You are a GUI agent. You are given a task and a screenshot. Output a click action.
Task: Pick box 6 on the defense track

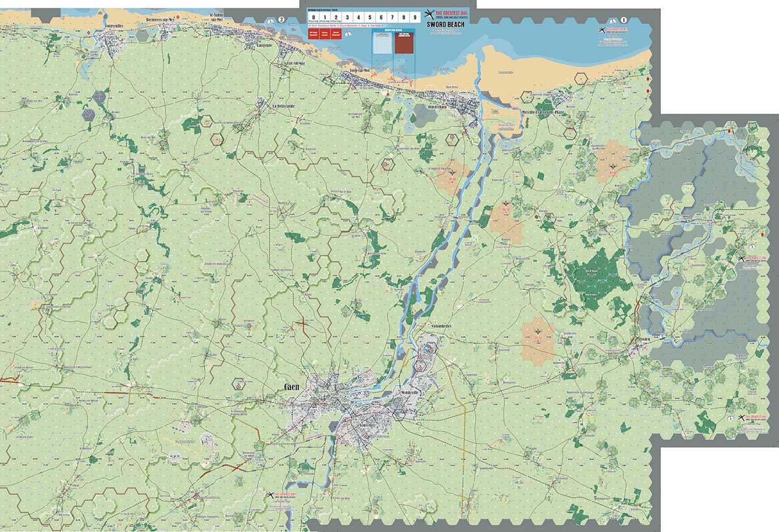coord(381,18)
